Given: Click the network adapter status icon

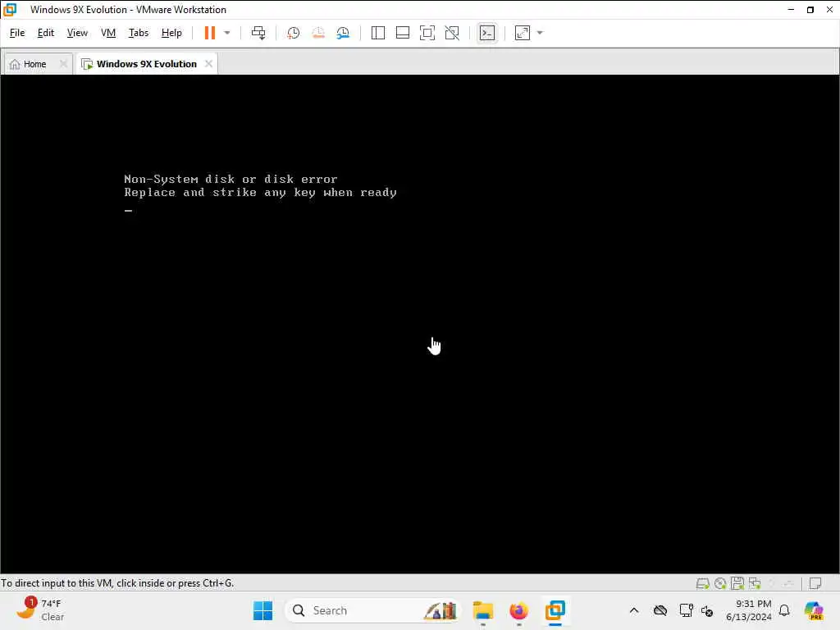Looking at the screenshot, I should coord(755,583).
